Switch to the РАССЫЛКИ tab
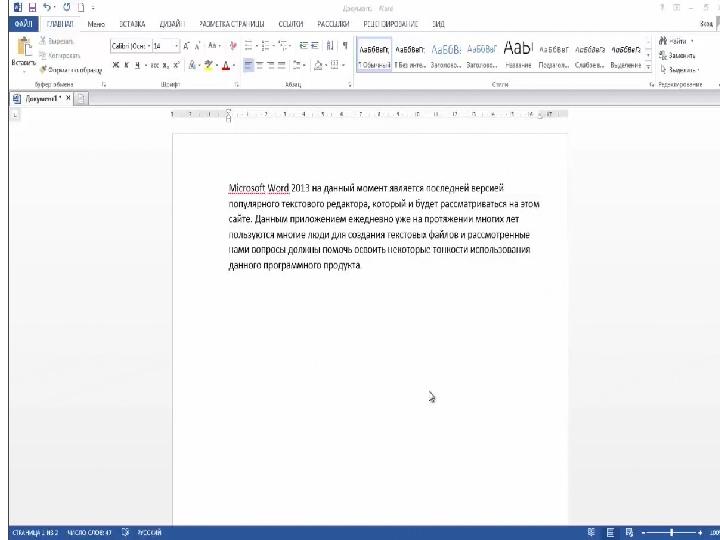 click(333, 24)
